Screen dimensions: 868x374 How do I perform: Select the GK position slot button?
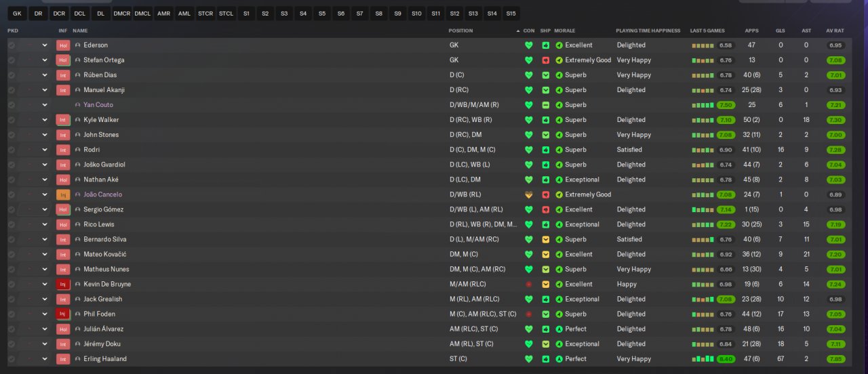17,14
